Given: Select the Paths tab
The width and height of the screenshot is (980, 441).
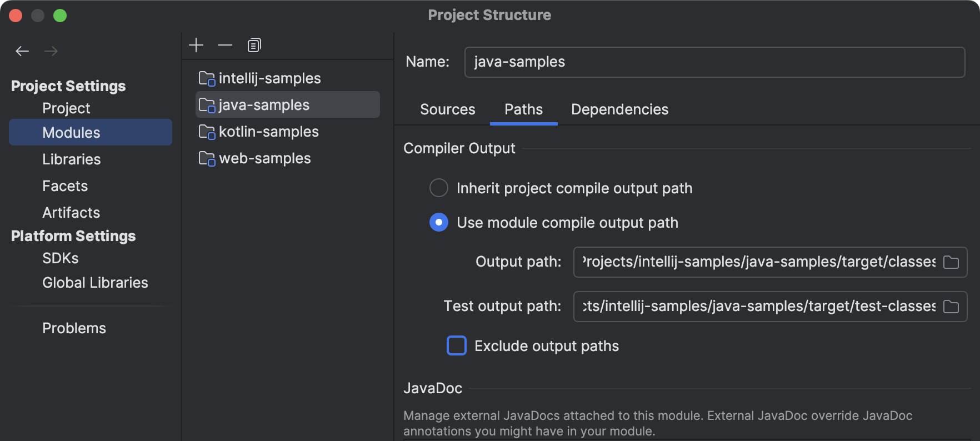Looking at the screenshot, I should coord(523,109).
